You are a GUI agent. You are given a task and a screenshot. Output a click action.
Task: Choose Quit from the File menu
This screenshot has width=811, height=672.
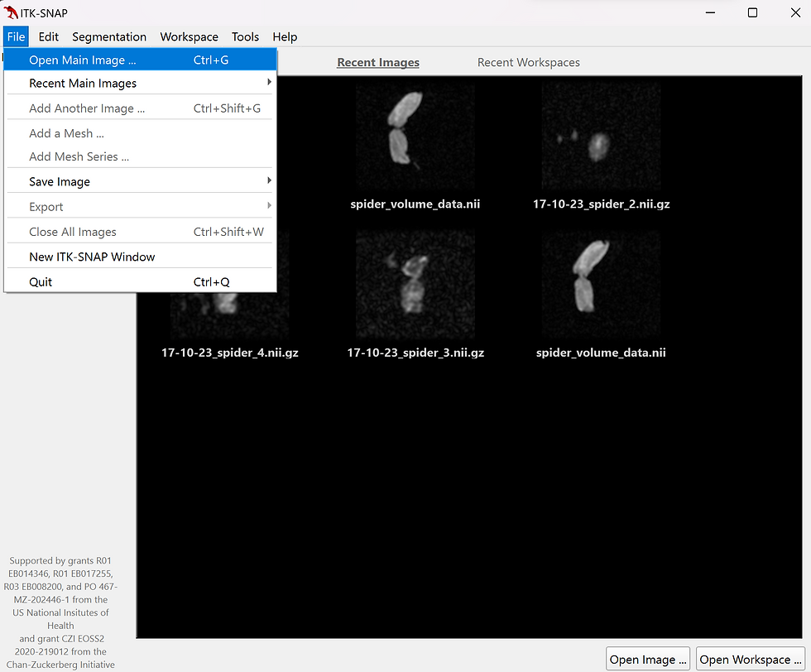(x=140, y=282)
